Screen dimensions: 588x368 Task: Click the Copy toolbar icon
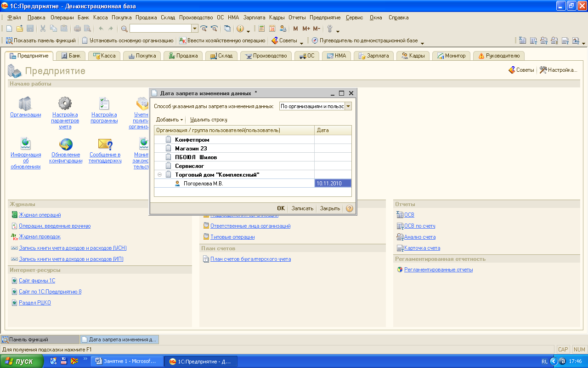tap(53, 29)
